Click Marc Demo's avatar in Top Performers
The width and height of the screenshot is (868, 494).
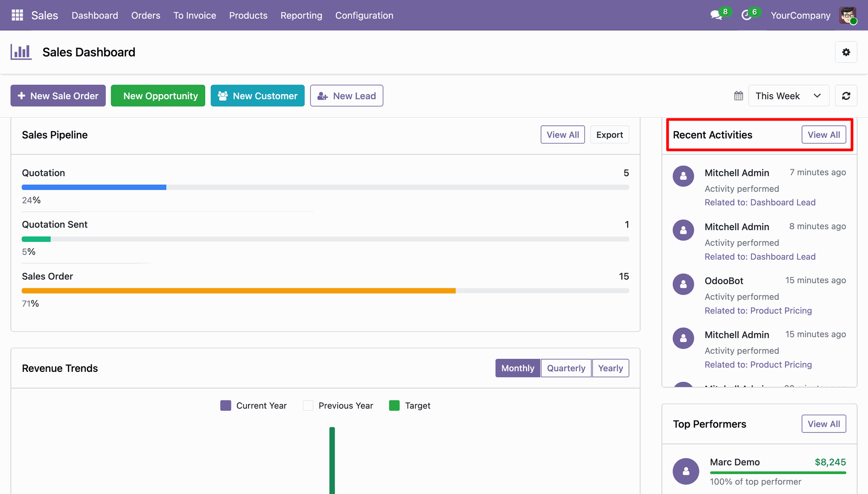[686, 471]
